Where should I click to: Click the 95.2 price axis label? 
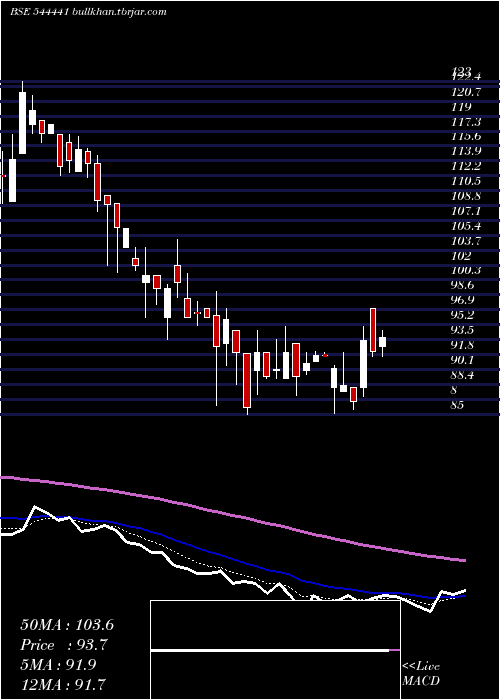[x=463, y=315]
